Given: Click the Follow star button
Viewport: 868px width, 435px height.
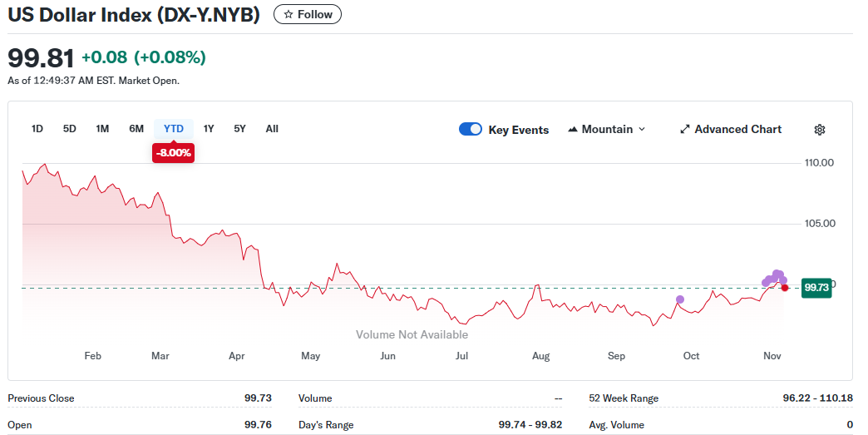Looking at the screenshot, I should (x=308, y=14).
